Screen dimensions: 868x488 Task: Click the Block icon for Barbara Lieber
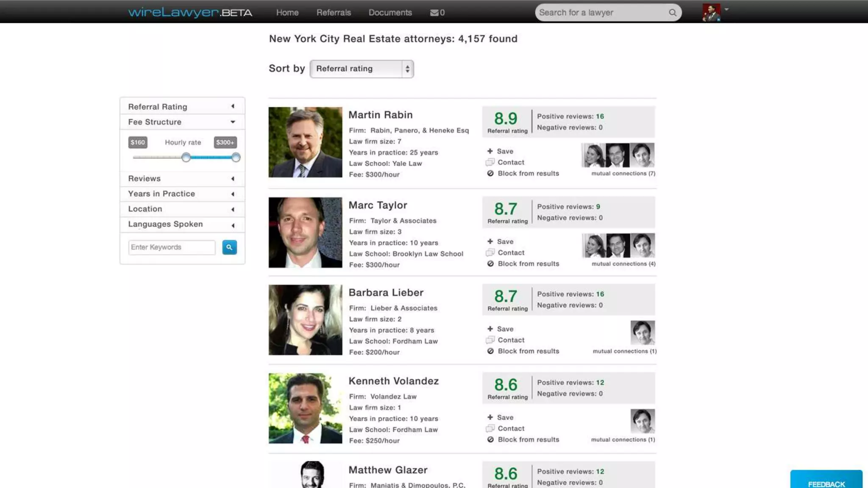490,351
